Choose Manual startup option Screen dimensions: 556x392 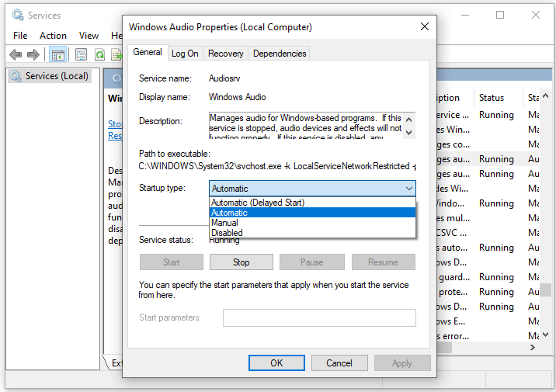pos(312,223)
